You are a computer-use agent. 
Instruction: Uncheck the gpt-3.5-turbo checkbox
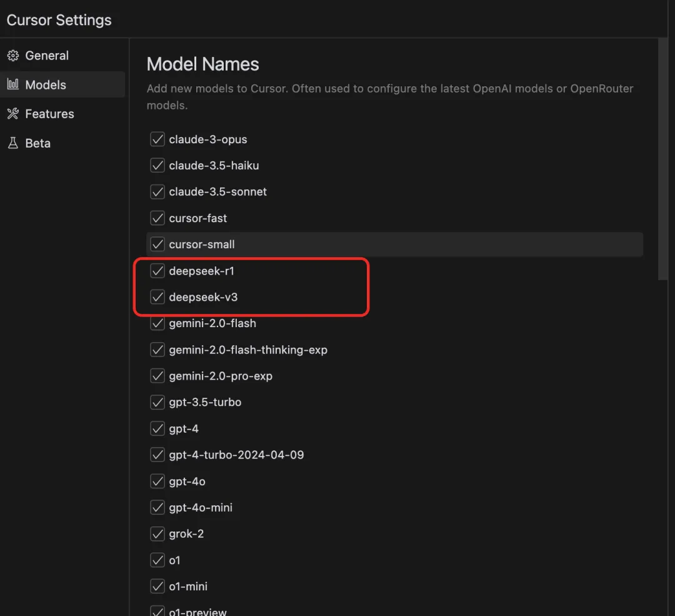tap(157, 402)
